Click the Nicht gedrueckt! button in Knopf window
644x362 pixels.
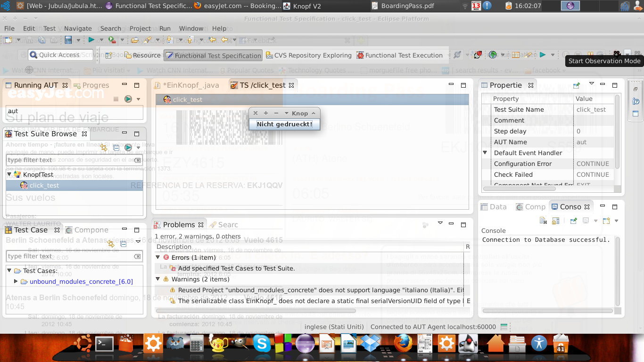(284, 124)
